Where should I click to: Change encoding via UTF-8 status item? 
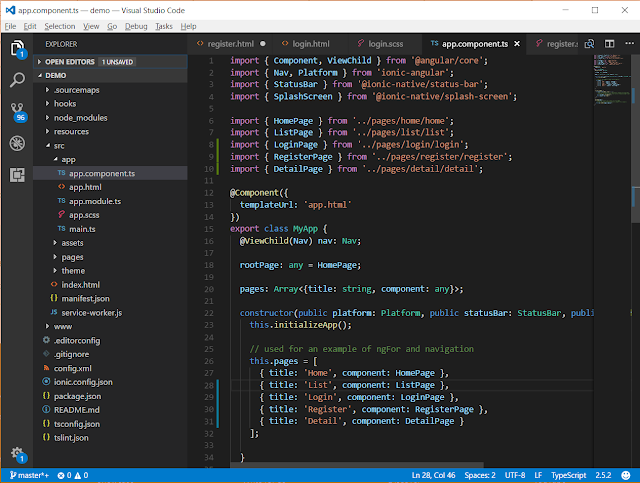click(515, 475)
